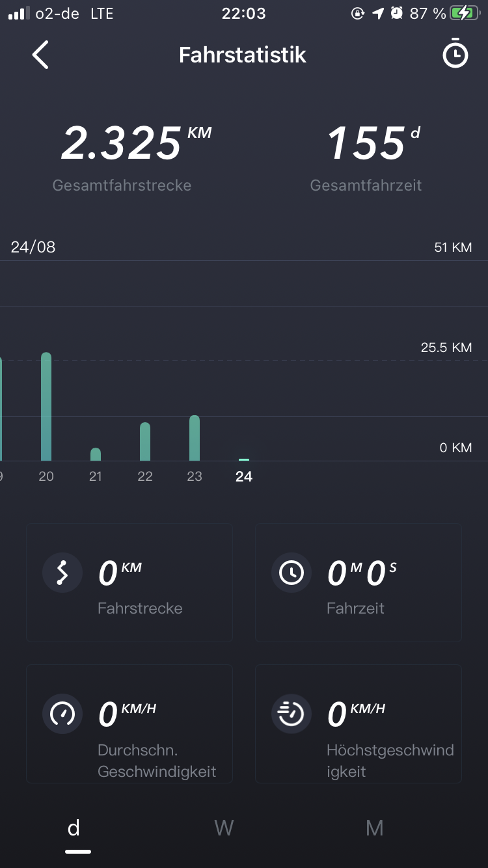Viewport: 488px width, 868px height.
Task: Tap the Höchstgeschwindigkeit speed icon
Action: pos(291,714)
